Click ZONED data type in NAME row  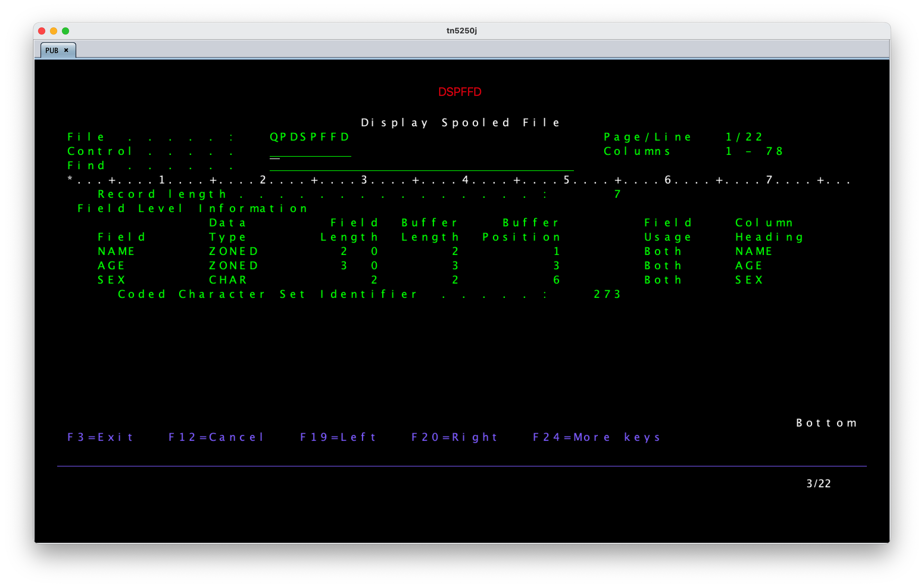coord(234,251)
